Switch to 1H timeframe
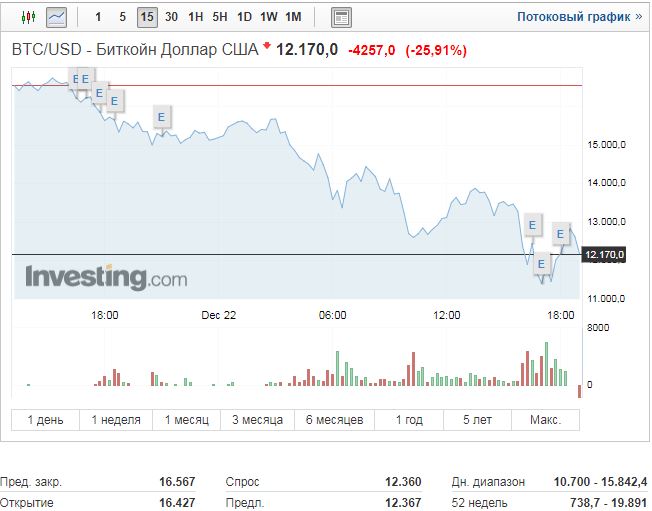652x511 pixels. (x=195, y=17)
